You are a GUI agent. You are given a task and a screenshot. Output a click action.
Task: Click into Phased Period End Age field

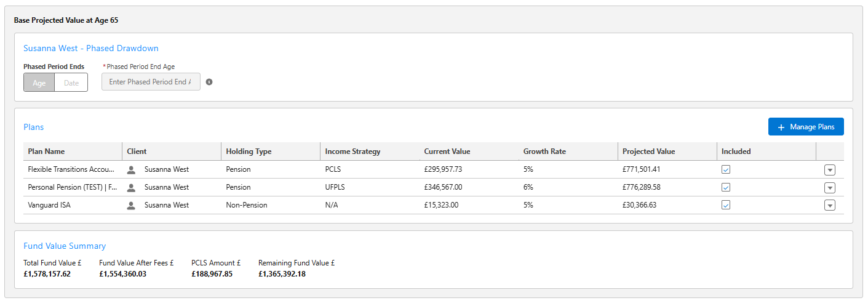coord(151,82)
